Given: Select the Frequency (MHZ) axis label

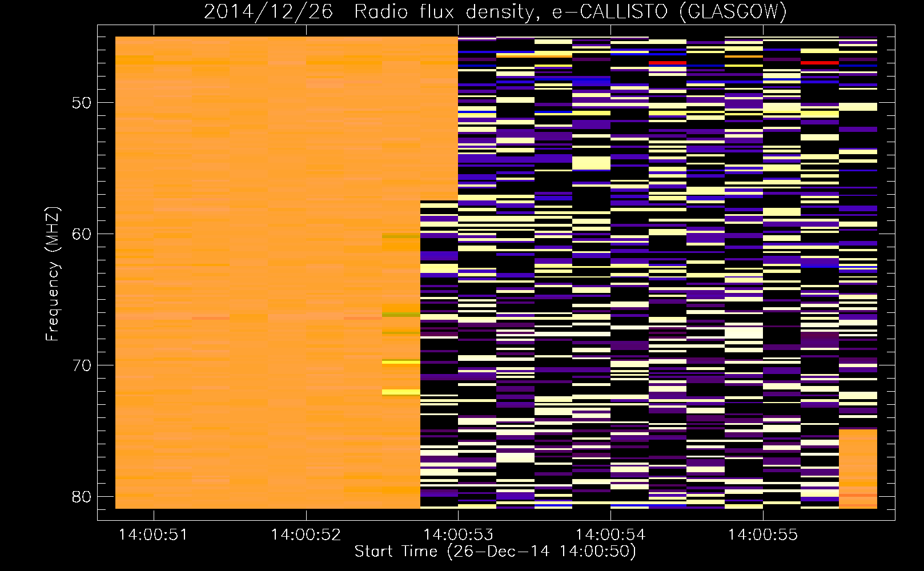Looking at the screenshot, I should (x=53, y=274).
